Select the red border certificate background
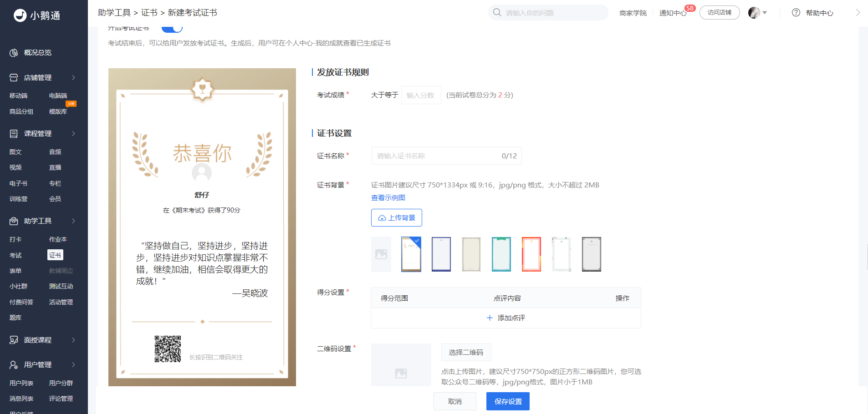This screenshot has width=868, height=414. [x=531, y=254]
